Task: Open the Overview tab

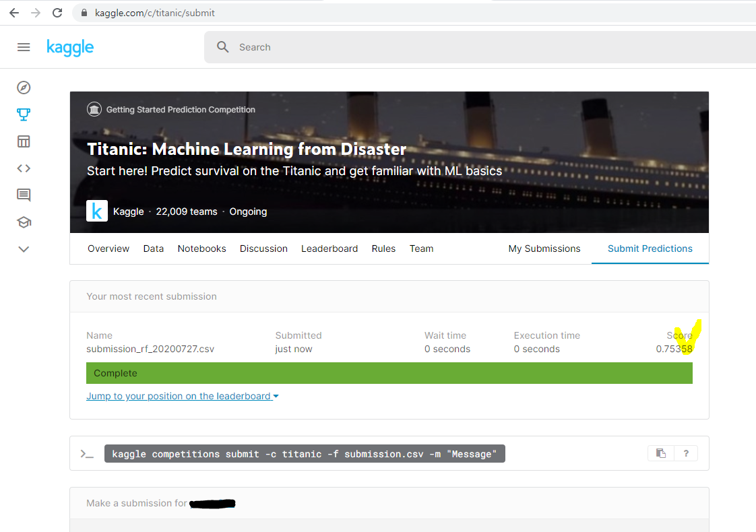Action: coord(108,248)
